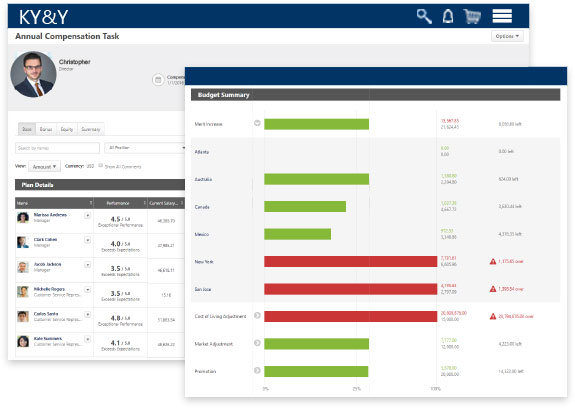Open the Options dropdown

(507, 36)
